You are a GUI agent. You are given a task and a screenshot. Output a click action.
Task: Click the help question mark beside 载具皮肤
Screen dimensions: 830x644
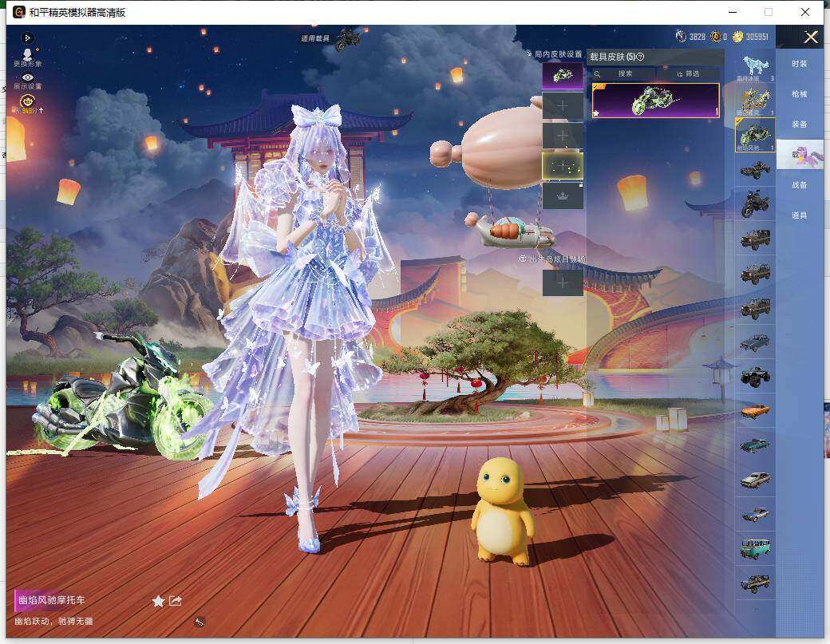pyautogui.click(x=641, y=57)
